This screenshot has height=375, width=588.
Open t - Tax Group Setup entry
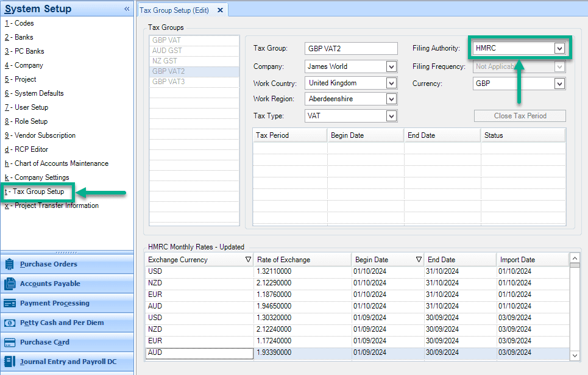[x=34, y=191]
